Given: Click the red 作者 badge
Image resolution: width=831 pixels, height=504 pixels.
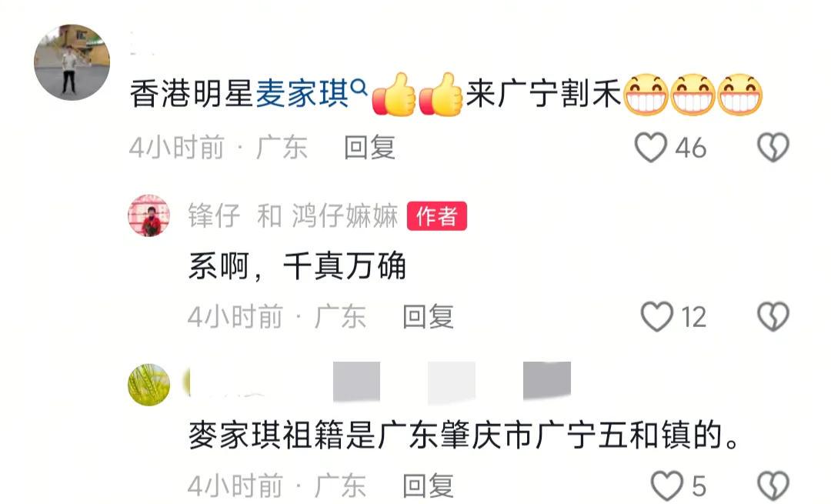Looking at the screenshot, I should [437, 215].
